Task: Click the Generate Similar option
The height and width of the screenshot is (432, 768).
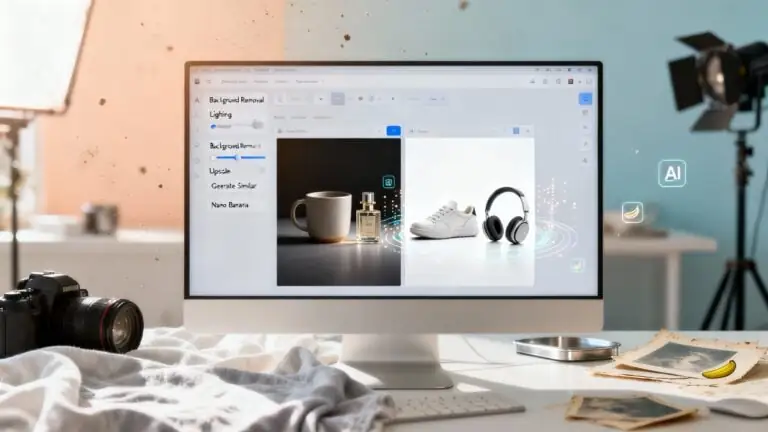Action: 234,186
